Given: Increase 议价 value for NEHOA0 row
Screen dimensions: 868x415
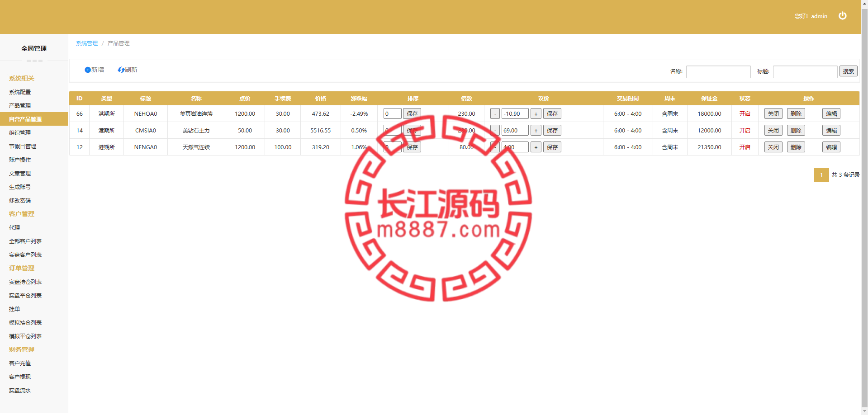Looking at the screenshot, I should pos(536,113).
